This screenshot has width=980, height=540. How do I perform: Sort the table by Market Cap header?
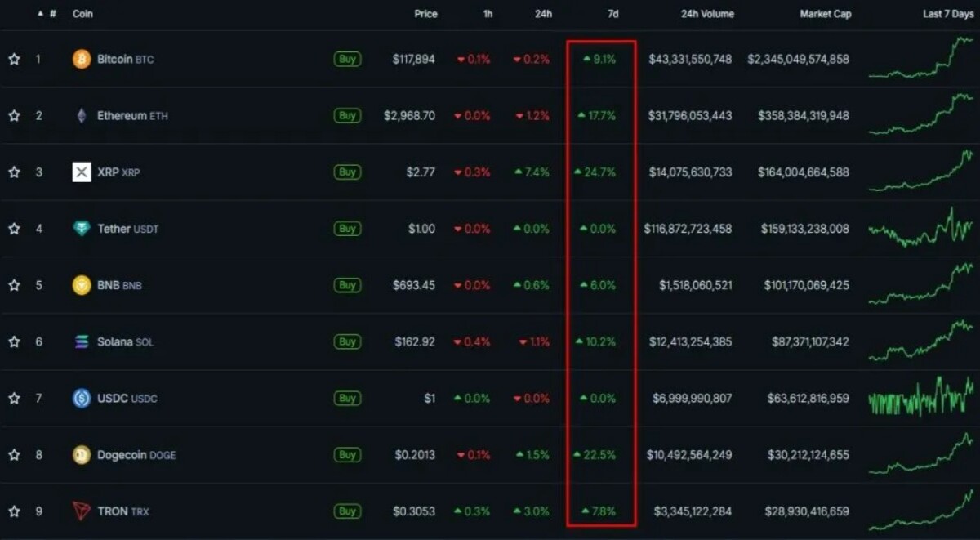click(826, 14)
